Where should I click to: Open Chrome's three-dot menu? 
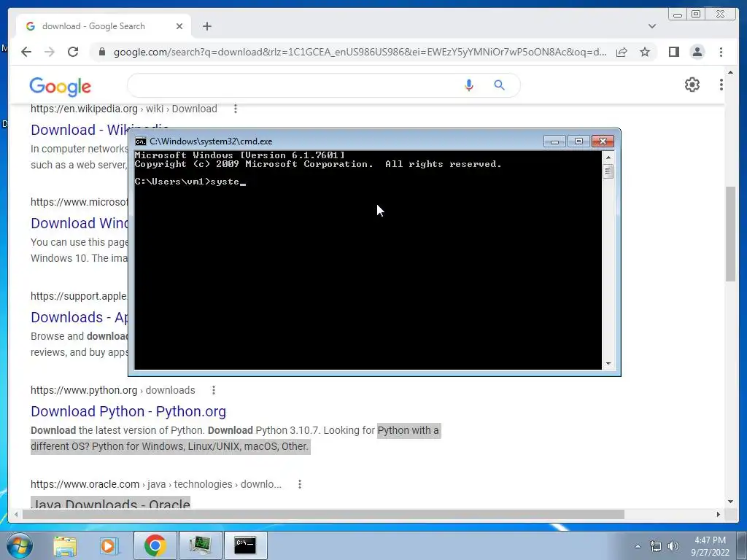pyautogui.click(x=721, y=52)
